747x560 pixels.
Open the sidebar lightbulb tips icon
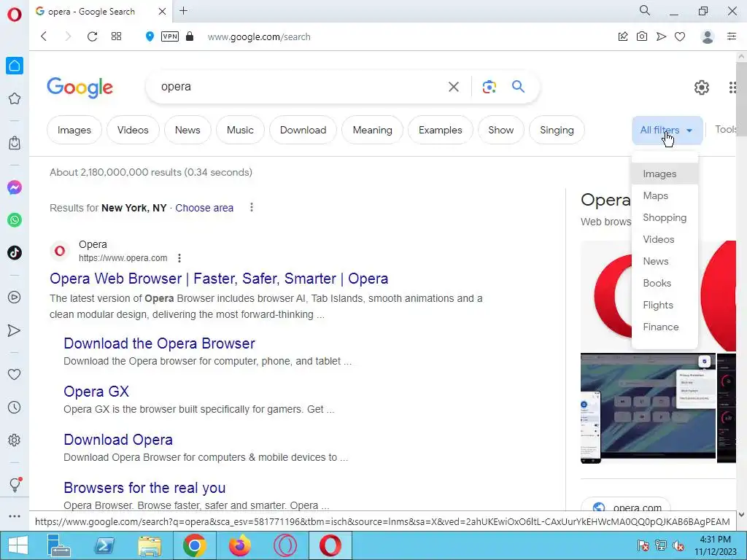(15, 485)
